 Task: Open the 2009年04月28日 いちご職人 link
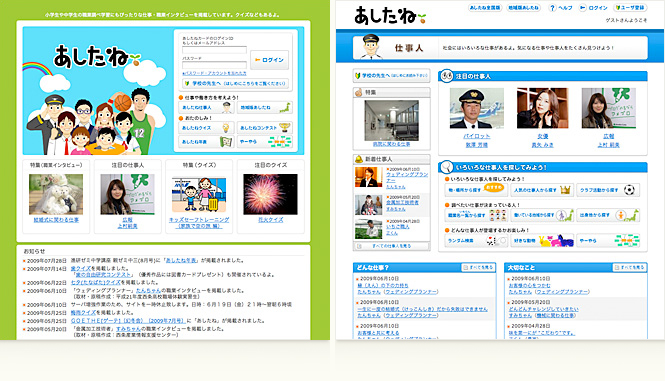(397, 227)
